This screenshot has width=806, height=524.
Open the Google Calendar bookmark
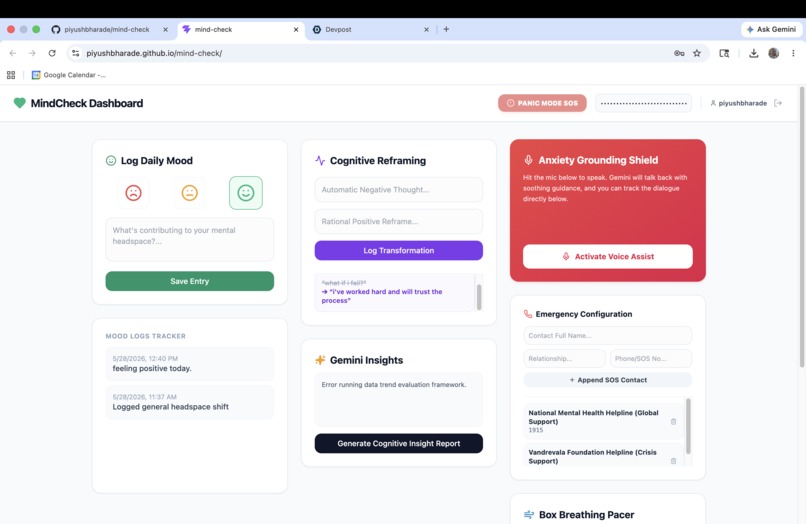69,75
